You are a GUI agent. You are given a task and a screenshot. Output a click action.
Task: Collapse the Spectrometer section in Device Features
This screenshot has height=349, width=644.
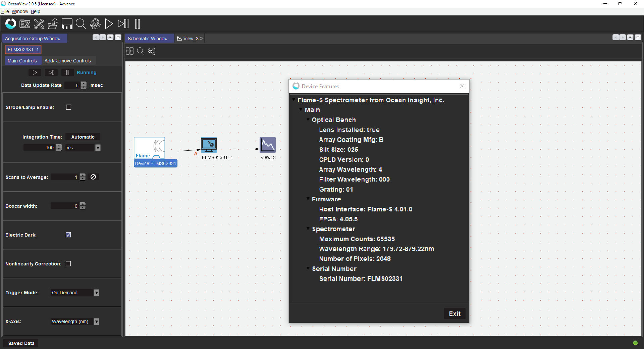(x=308, y=229)
